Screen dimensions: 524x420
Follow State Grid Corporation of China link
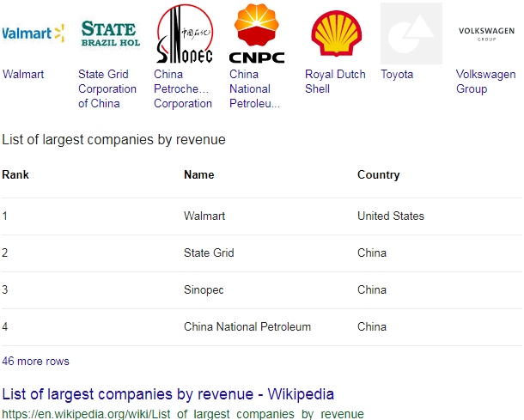107,88
